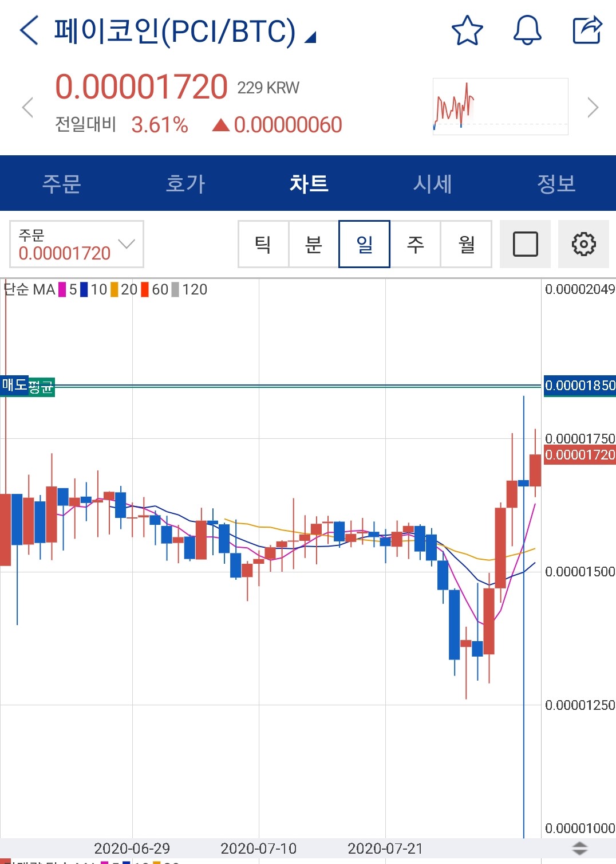The image size is (616, 864).
Task: Tap the 0.00001750 axis price label
Action: point(580,439)
